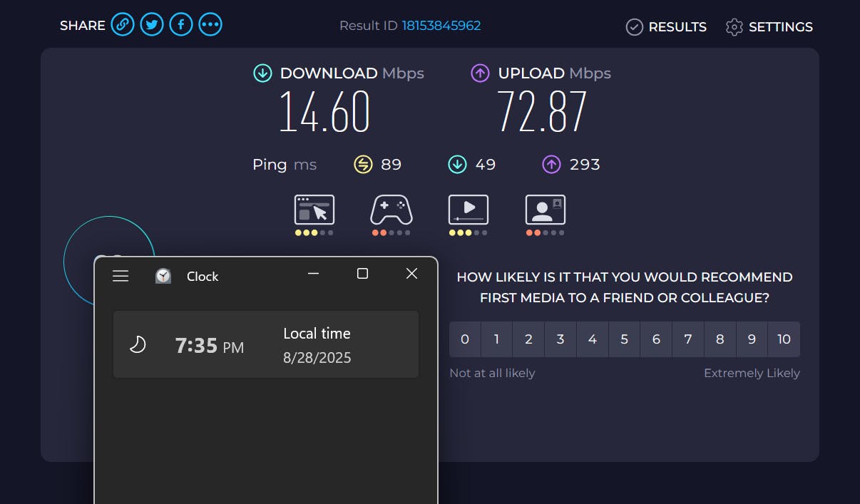Viewport: 860px width, 504px height.
Task: Open the Clock hamburger navigation menu
Action: [x=121, y=276]
